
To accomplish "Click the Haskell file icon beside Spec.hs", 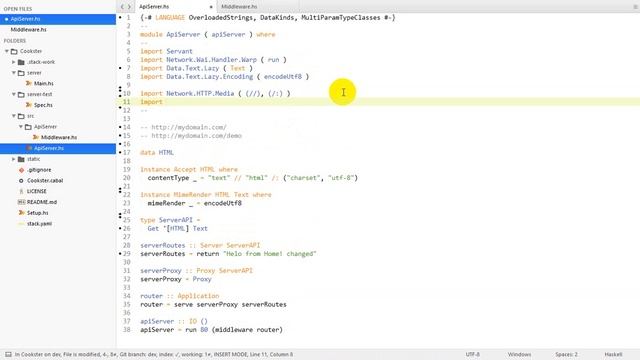I will click(x=29, y=105).
